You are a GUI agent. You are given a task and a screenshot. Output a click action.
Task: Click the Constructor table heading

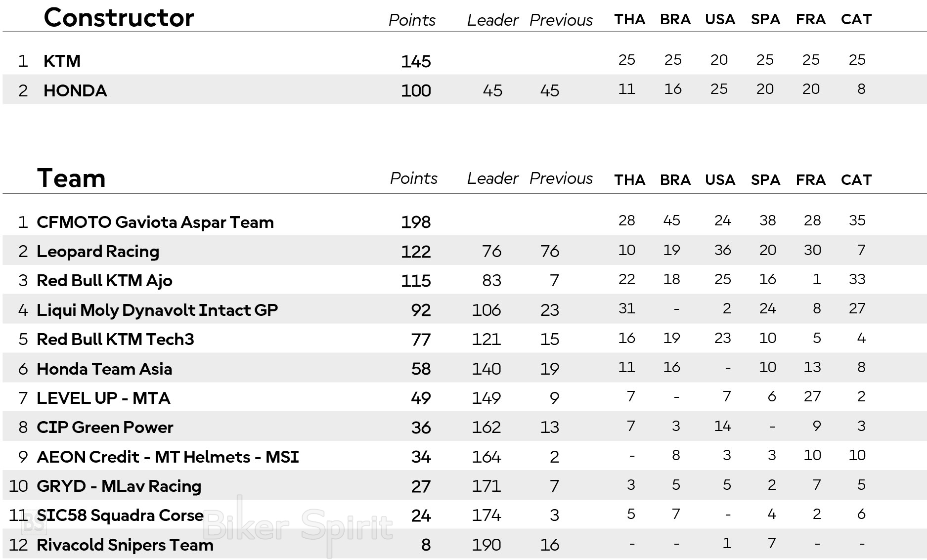click(x=119, y=18)
